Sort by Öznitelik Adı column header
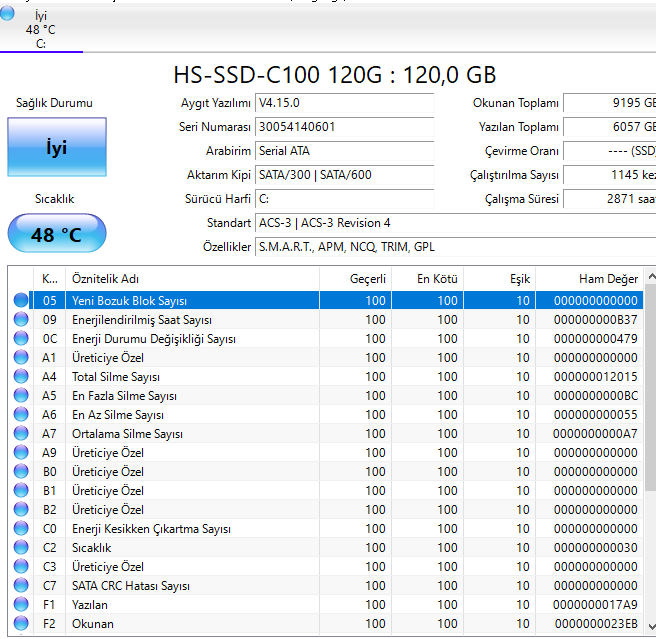Image resolution: width=656 pixels, height=639 pixels. point(192,279)
